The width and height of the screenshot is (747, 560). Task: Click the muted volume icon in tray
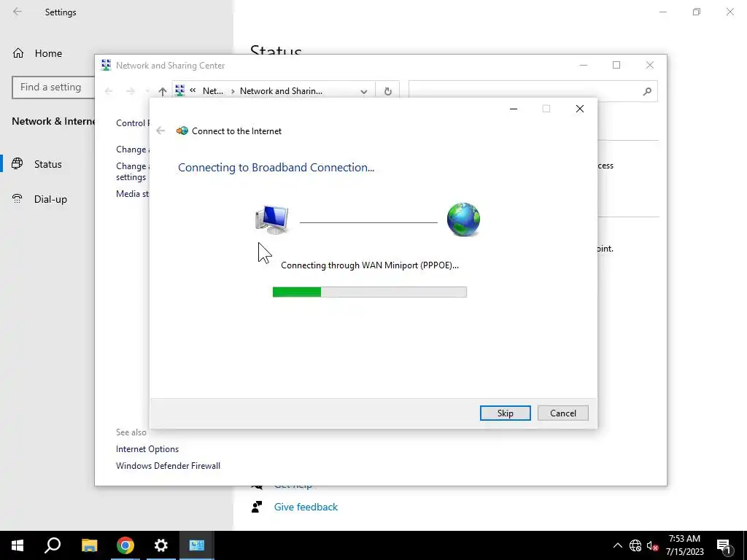pyautogui.click(x=653, y=545)
